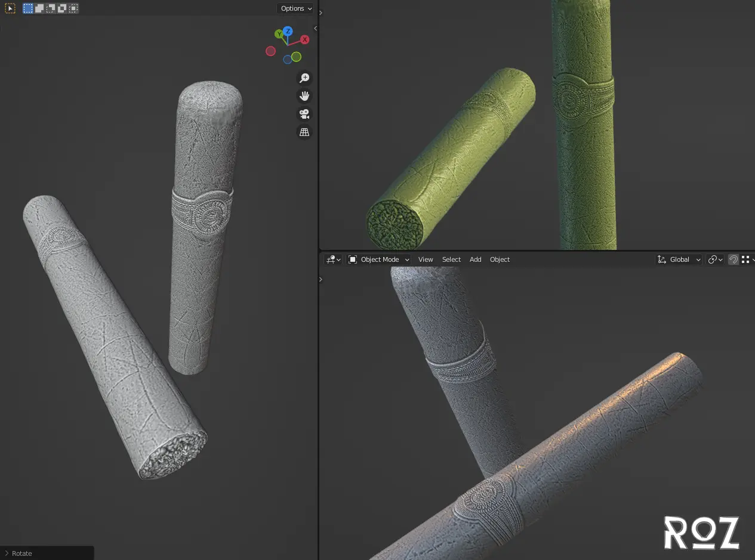The image size is (755, 560).
Task: Open the Options dropdown
Action: (x=296, y=8)
